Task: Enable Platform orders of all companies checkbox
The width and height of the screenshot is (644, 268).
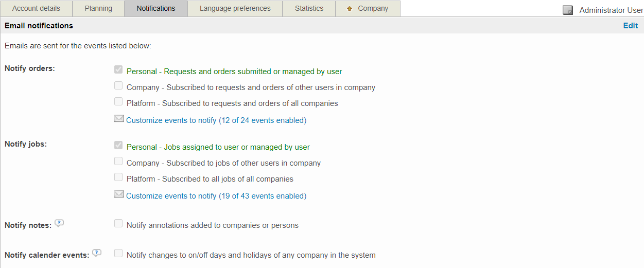Action: (x=118, y=102)
